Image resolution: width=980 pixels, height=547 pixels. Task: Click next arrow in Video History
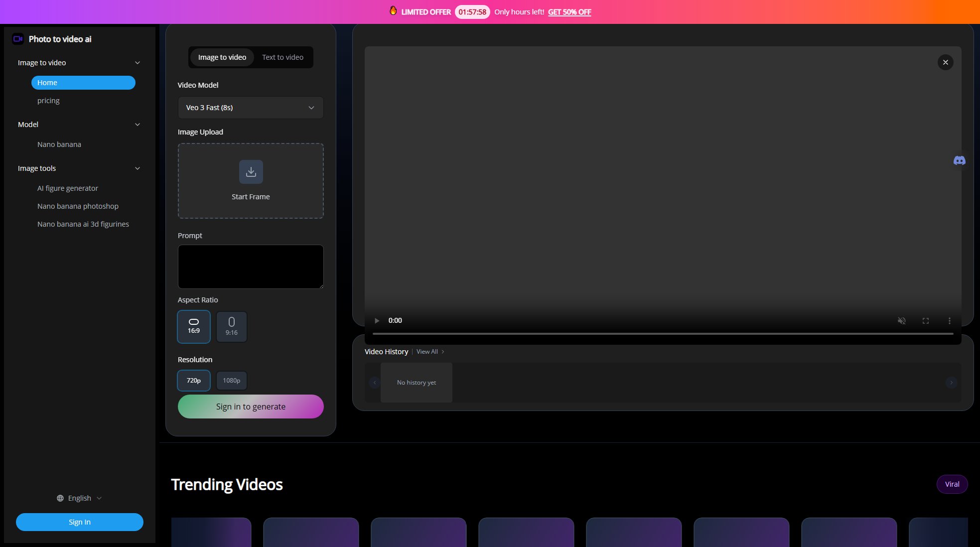point(951,383)
